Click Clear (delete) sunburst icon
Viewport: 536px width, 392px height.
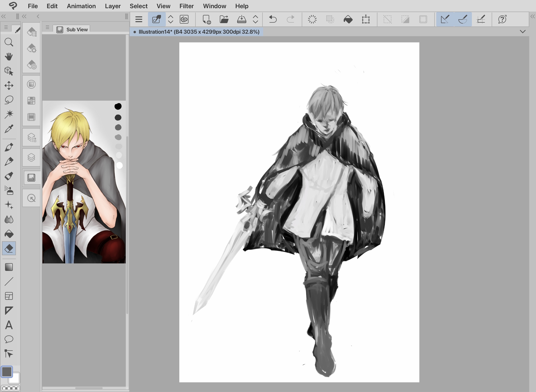click(x=312, y=19)
